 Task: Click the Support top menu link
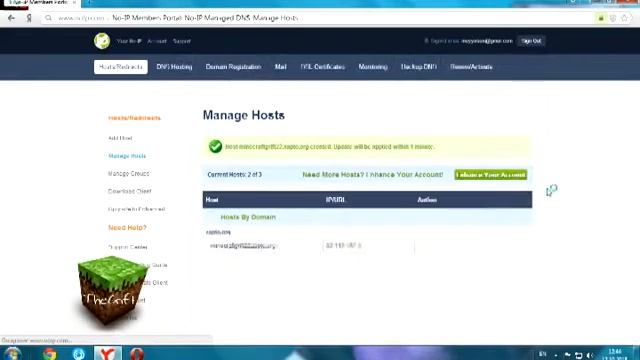click(x=182, y=41)
